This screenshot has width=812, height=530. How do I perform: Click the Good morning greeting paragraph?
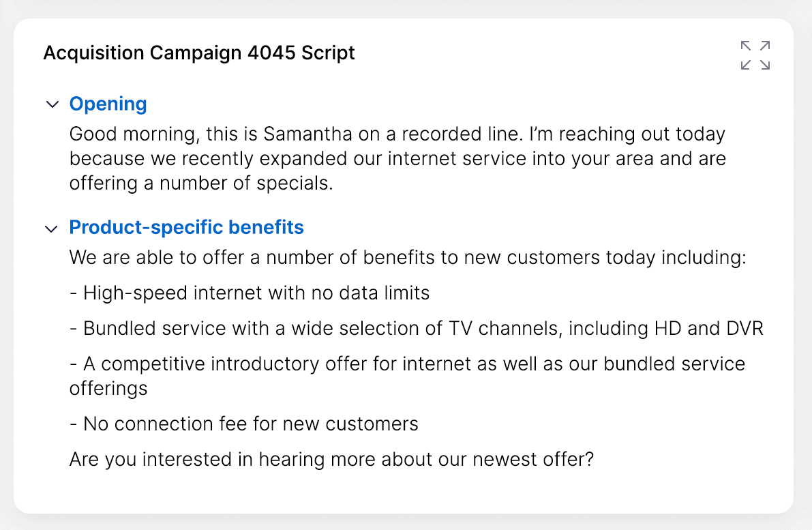tap(397, 158)
